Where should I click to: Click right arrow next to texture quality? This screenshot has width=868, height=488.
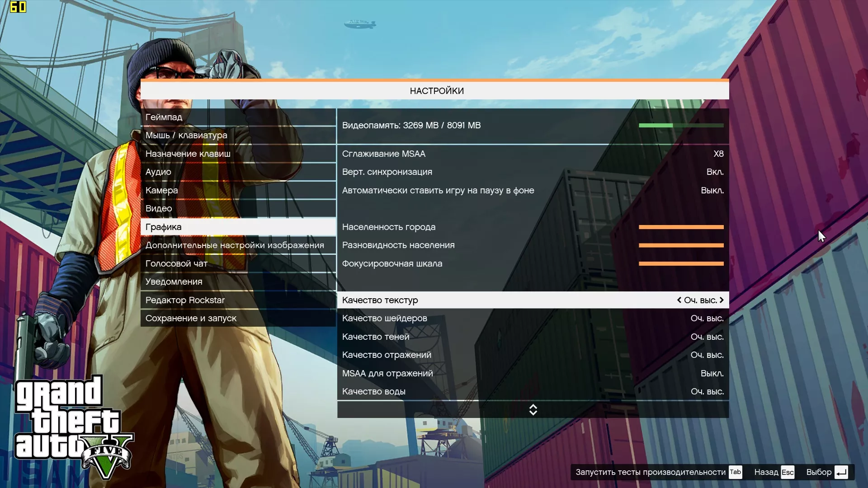722,300
